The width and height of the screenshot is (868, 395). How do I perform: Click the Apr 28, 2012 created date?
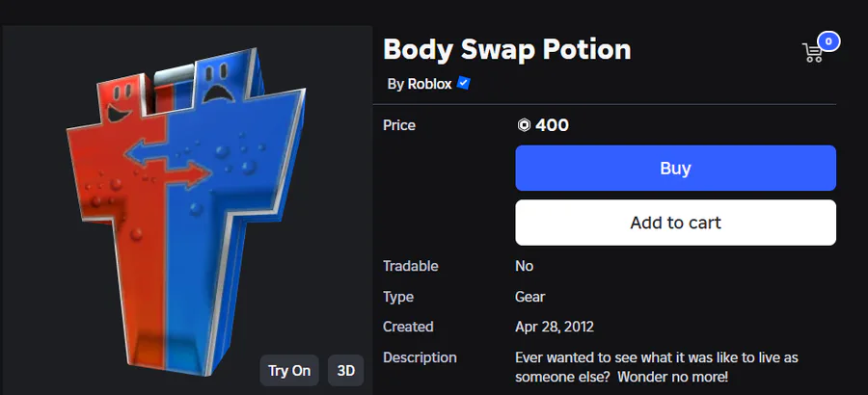coord(555,327)
